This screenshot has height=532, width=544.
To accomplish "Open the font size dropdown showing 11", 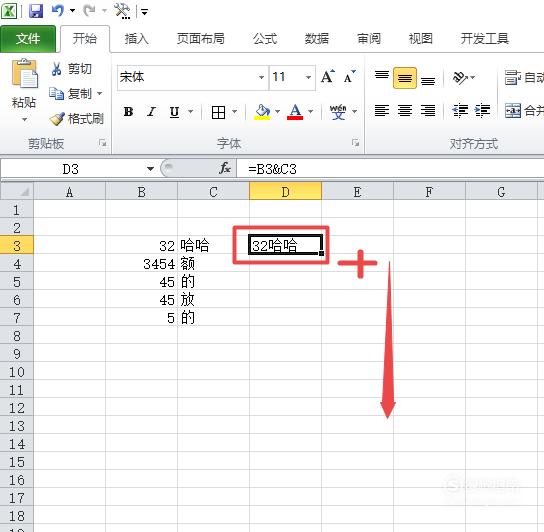I will point(308,77).
